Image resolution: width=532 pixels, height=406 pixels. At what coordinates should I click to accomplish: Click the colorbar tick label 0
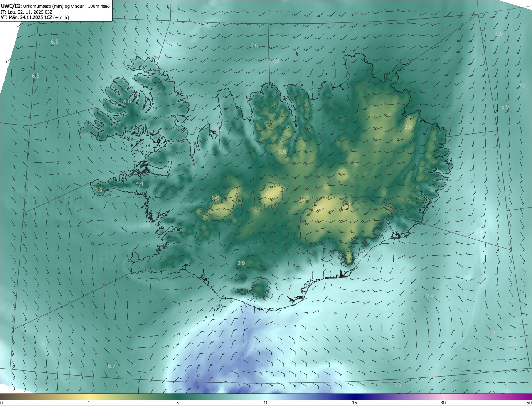coord(2,403)
